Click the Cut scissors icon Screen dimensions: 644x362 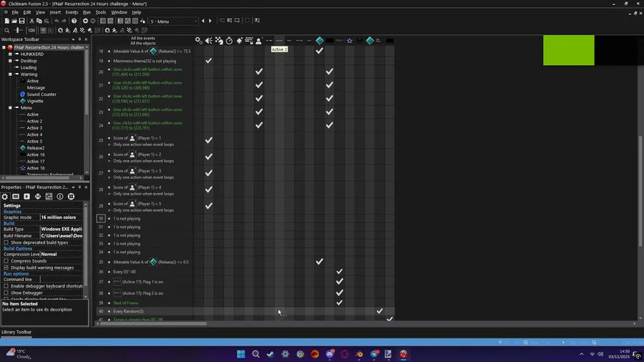pyautogui.click(x=31, y=21)
